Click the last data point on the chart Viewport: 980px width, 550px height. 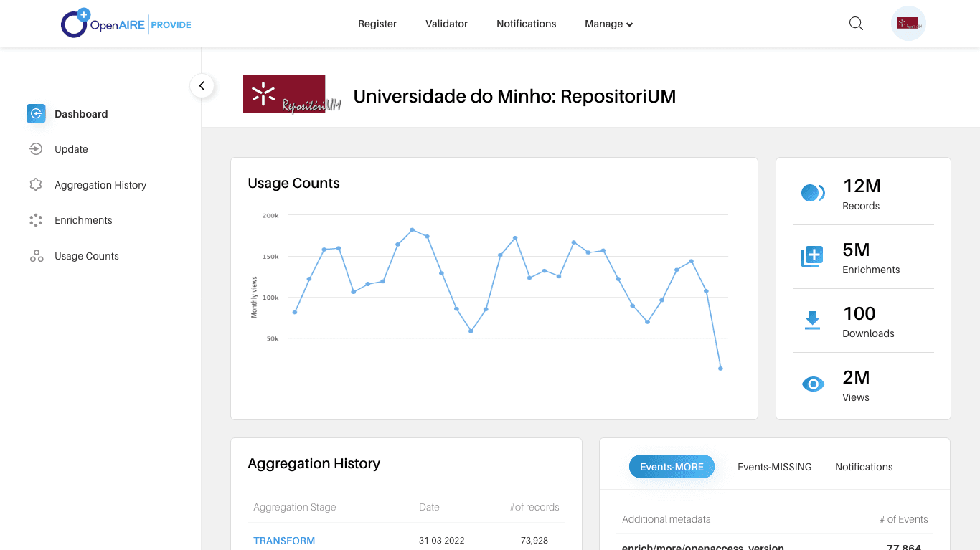click(x=720, y=369)
